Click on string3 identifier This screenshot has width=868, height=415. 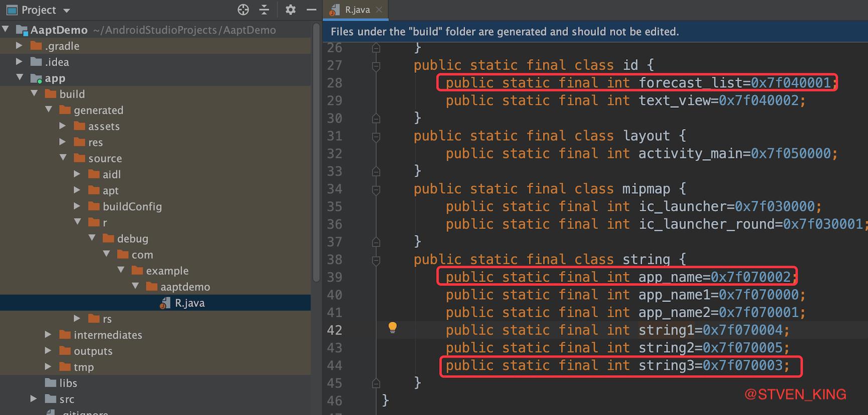click(666, 365)
